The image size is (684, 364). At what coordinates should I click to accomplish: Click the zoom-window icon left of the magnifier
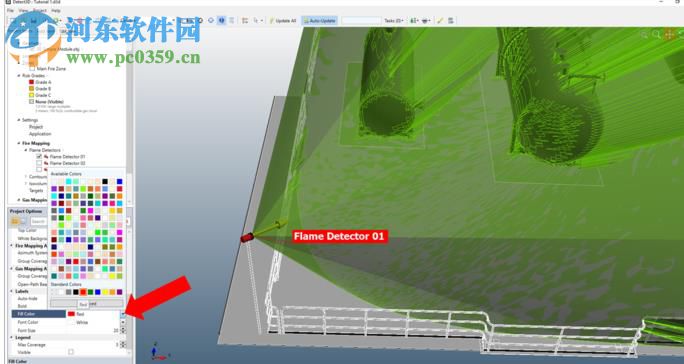pos(645,34)
